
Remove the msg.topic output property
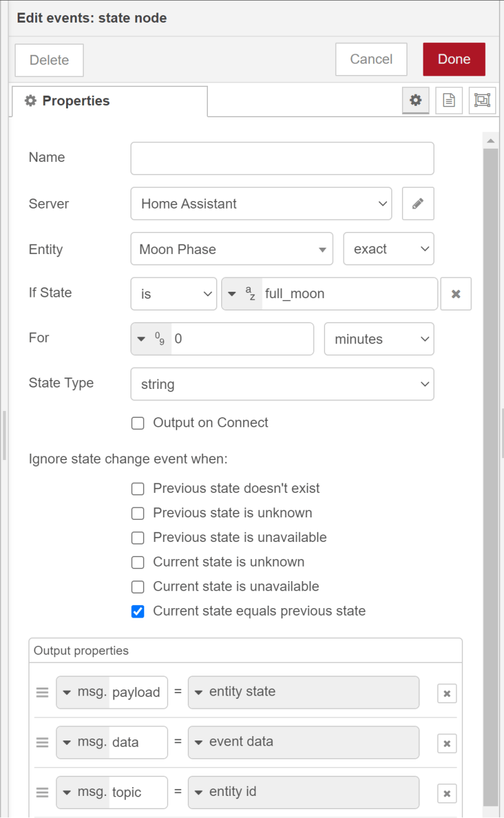pos(447,793)
